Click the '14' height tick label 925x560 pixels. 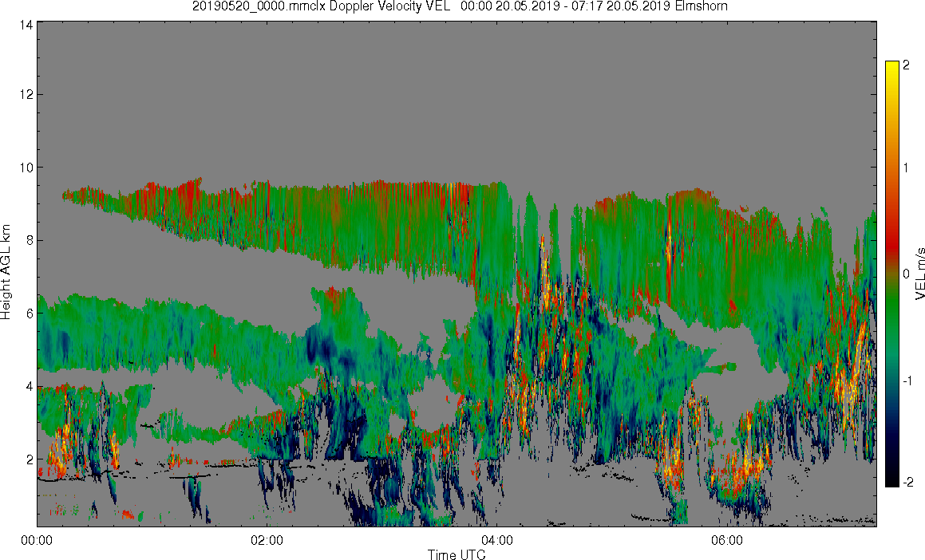point(26,25)
